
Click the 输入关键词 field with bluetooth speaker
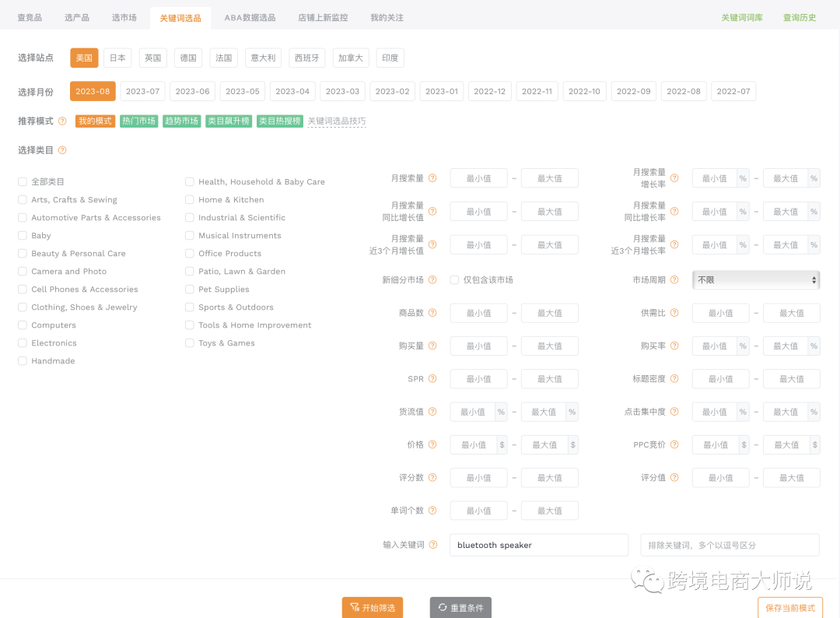[x=538, y=545]
